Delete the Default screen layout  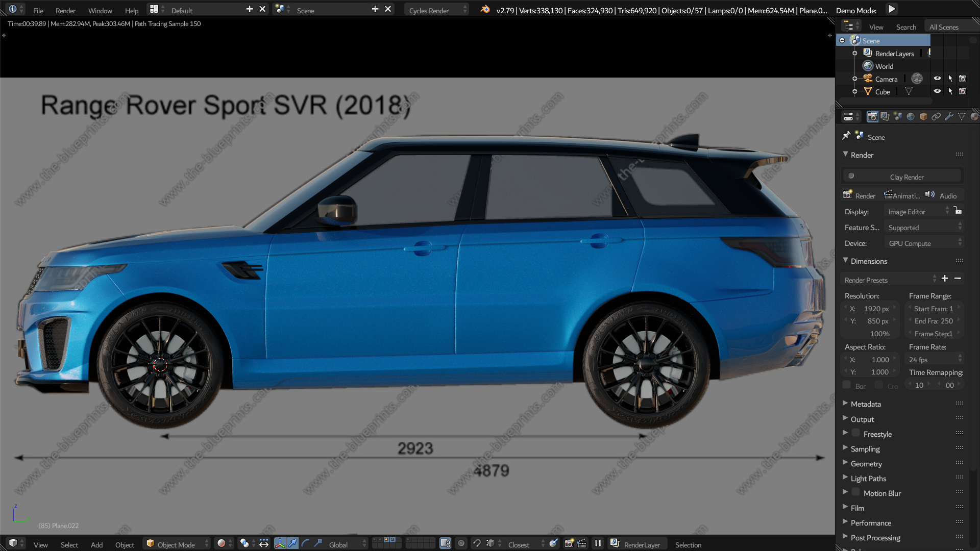262,9
